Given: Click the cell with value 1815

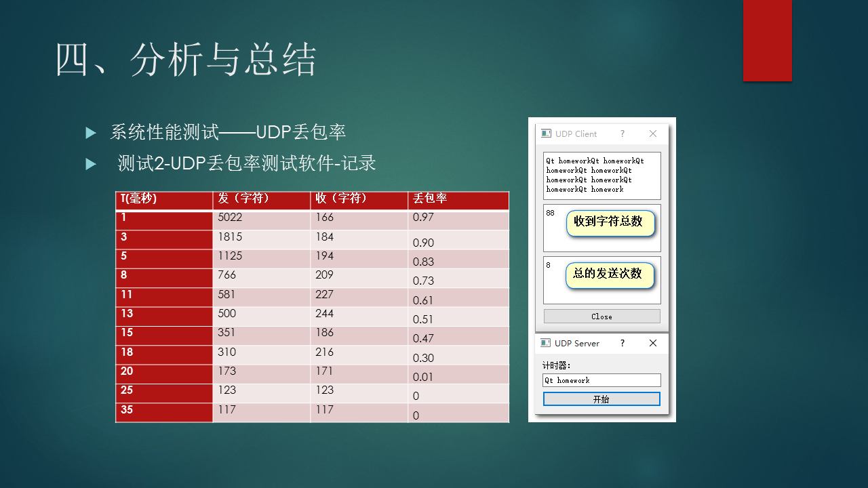Looking at the screenshot, I should 262,240.
